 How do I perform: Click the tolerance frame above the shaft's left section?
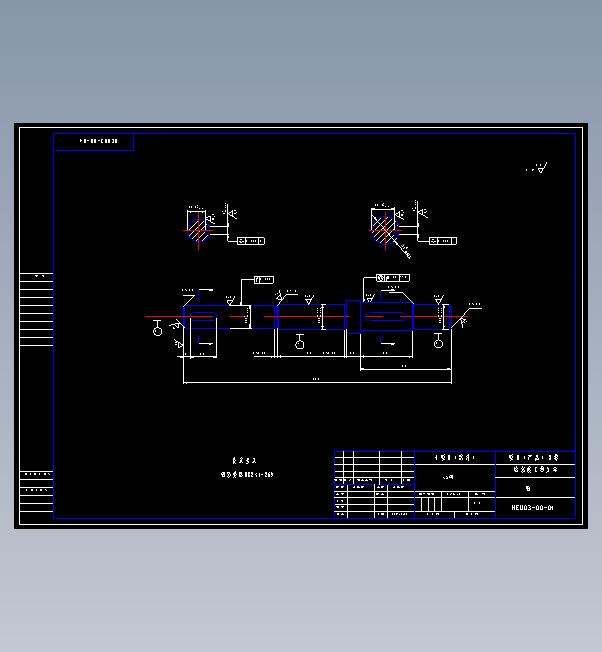[x=264, y=280]
